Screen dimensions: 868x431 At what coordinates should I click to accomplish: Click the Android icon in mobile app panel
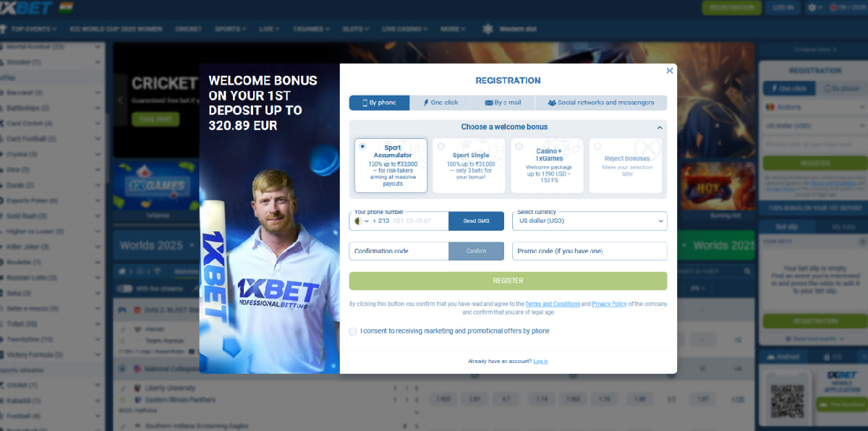[771, 357]
